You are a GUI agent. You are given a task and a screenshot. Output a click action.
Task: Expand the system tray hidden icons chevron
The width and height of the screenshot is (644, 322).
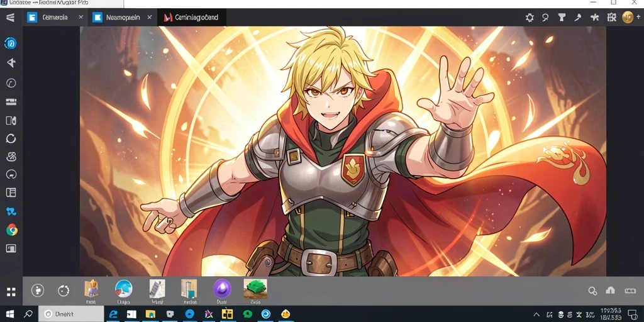coord(536,314)
